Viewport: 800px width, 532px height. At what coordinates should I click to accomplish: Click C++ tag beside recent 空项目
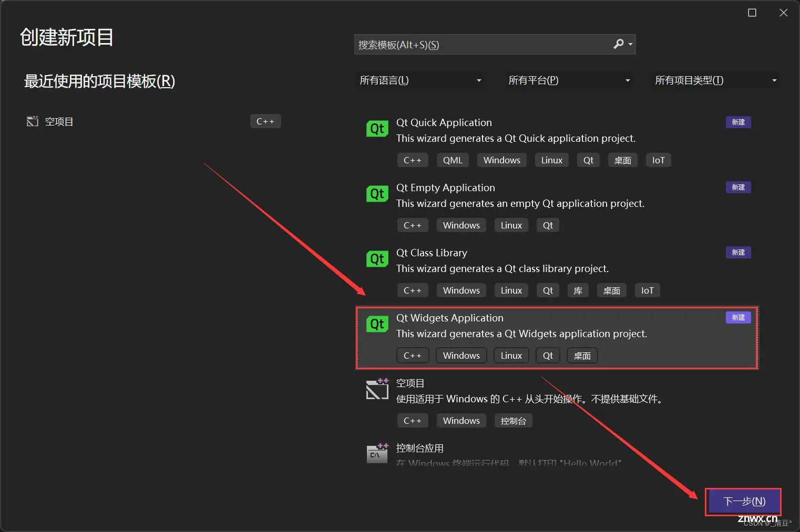coord(265,121)
